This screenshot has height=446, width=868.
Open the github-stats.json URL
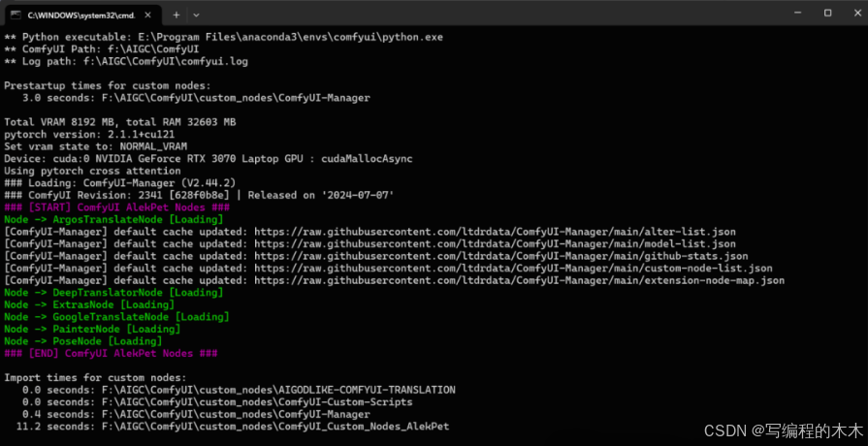pyautogui.click(x=501, y=256)
